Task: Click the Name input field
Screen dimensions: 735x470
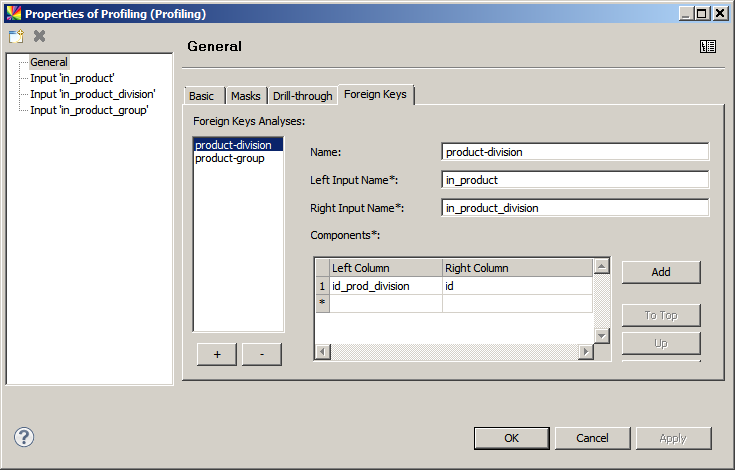Action: [574, 152]
